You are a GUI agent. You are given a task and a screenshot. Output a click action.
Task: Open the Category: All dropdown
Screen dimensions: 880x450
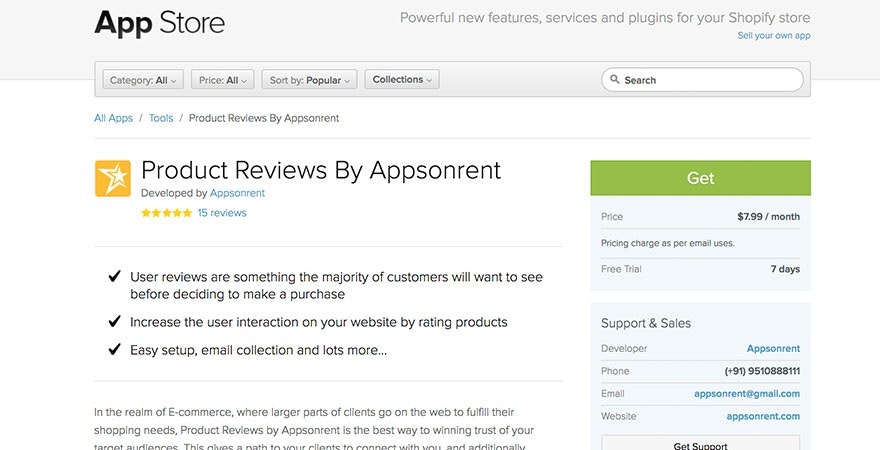(x=143, y=80)
